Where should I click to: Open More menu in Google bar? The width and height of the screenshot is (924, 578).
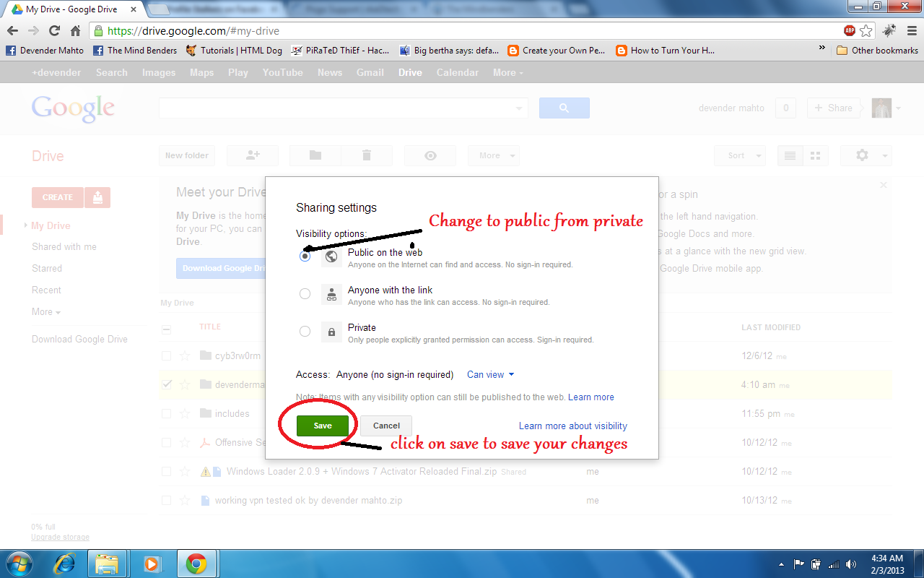[508, 72]
